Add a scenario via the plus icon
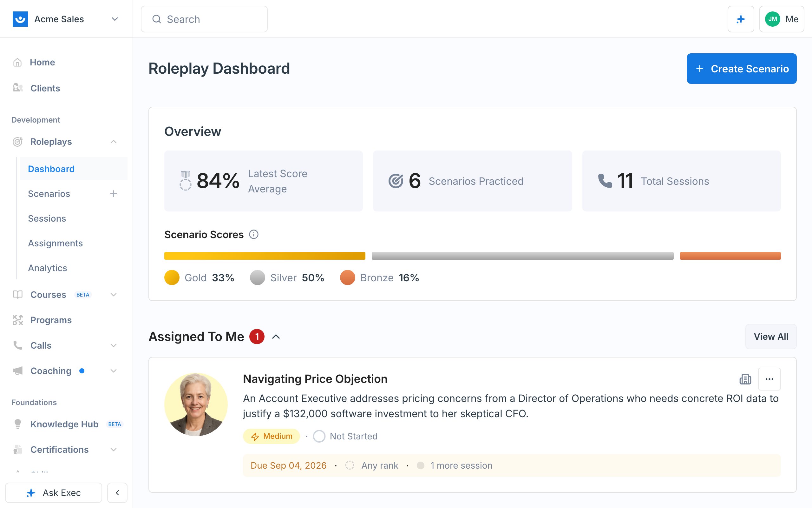 [x=114, y=194]
